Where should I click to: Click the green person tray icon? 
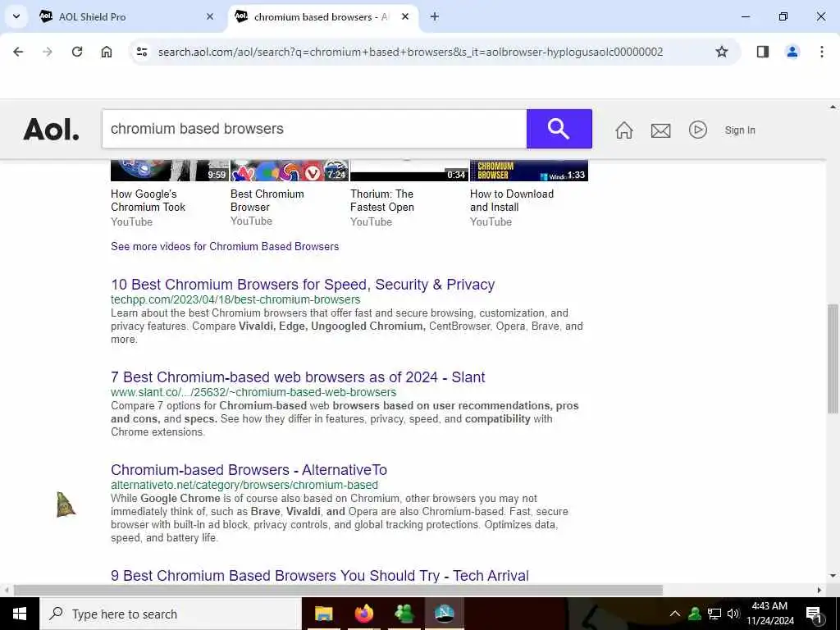point(695,614)
